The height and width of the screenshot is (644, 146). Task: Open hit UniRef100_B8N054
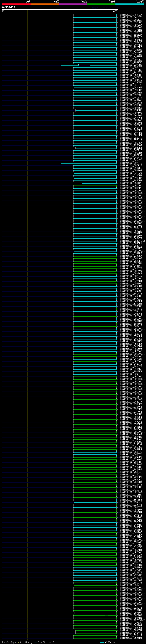pos(131,630)
